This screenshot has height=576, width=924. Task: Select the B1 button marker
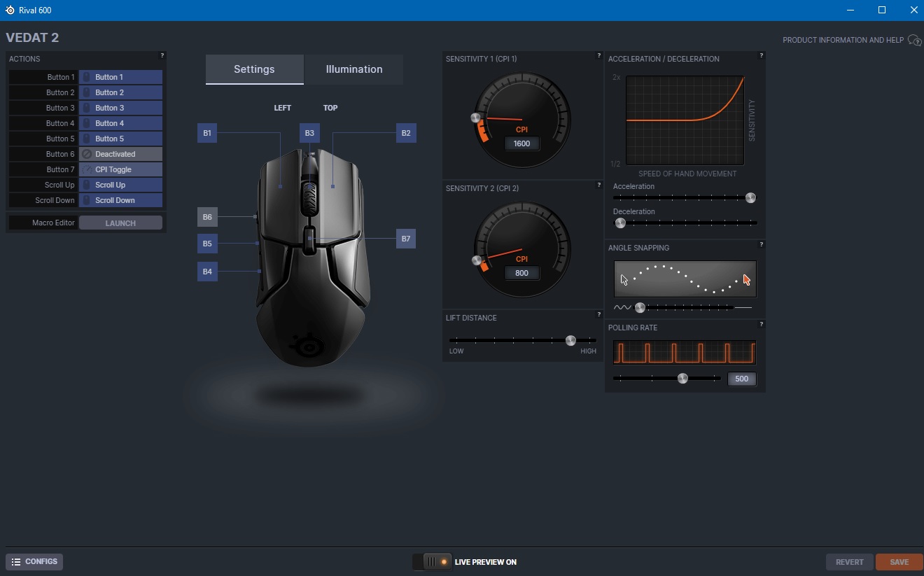point(207,133)
